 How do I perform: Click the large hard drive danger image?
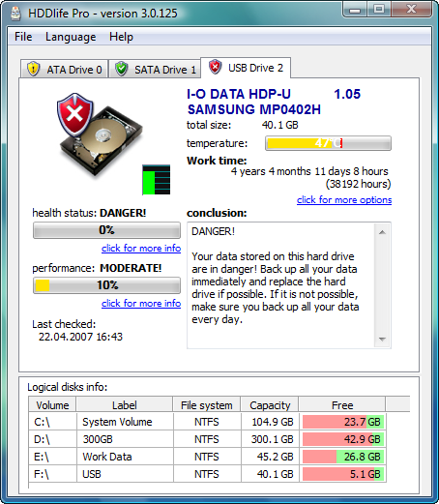[x=100, y=134]
